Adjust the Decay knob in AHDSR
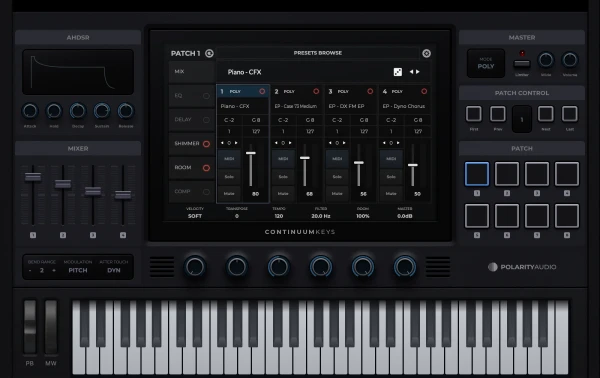The width and height of the screenshot is (600, 378). pyautogui.click(x=78, y=111)
